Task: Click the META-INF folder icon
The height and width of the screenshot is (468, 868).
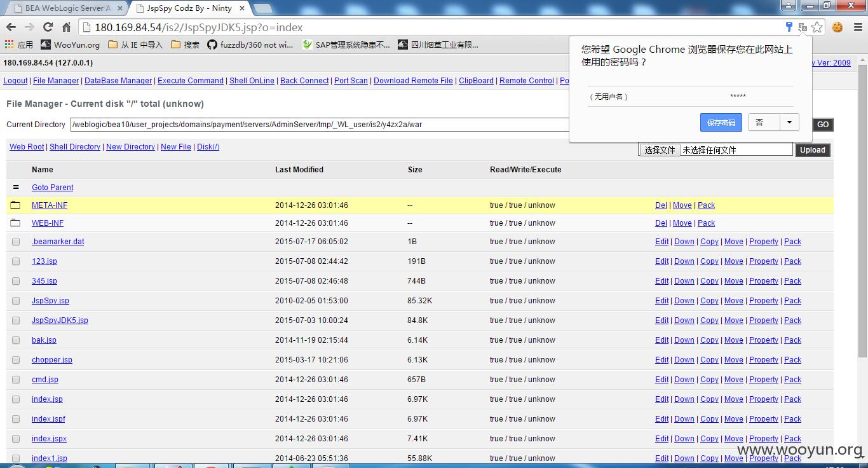Action: 15,205
